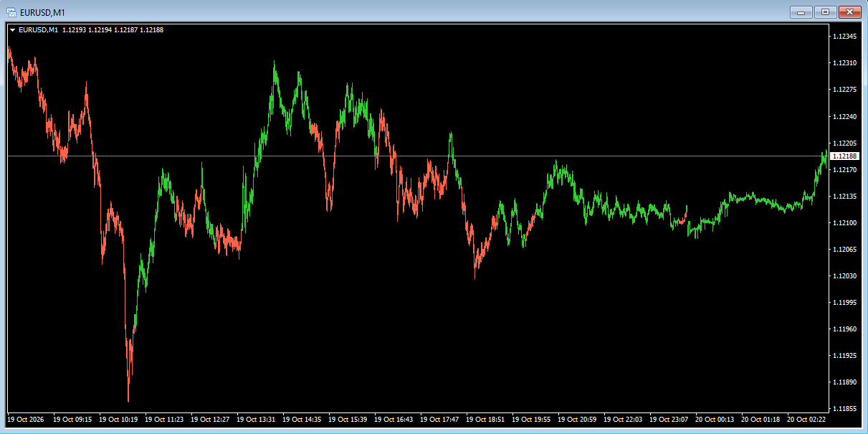This screenshot has height=434, width=868.
Task: Click price axis label 1.11925
Action: 844,355
